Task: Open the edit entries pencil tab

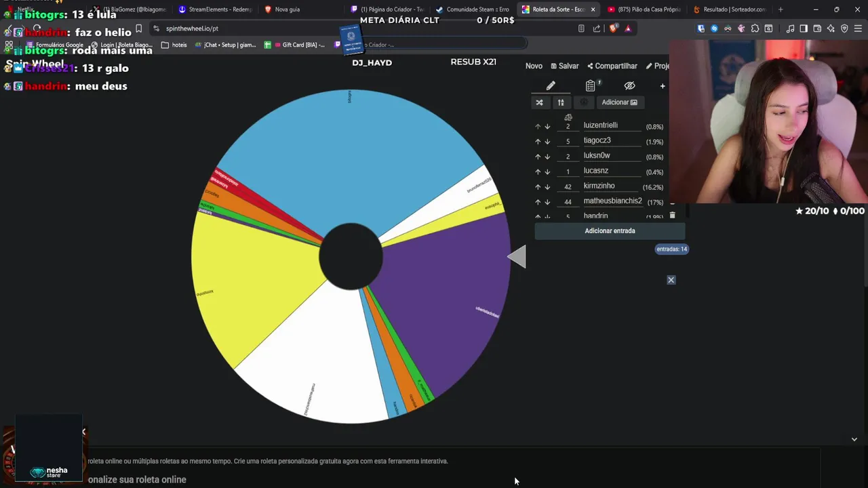Action: [x=551, y=86]
